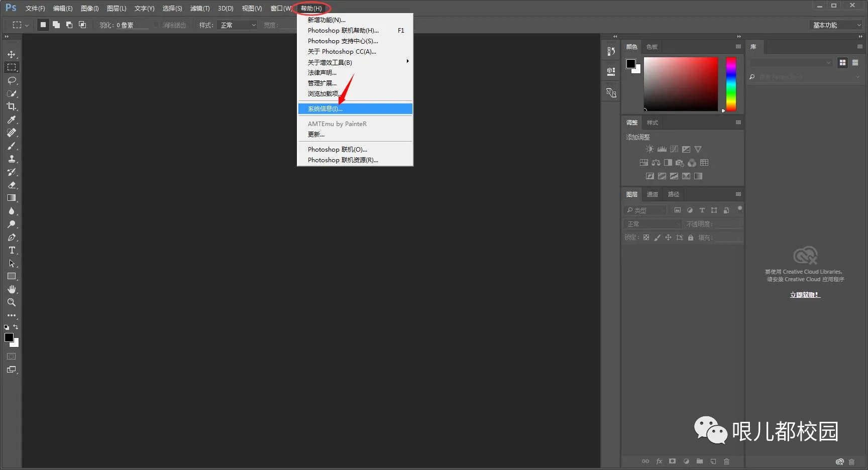Select the Gradient tool

pyautogui.click(x=12, y=198)
